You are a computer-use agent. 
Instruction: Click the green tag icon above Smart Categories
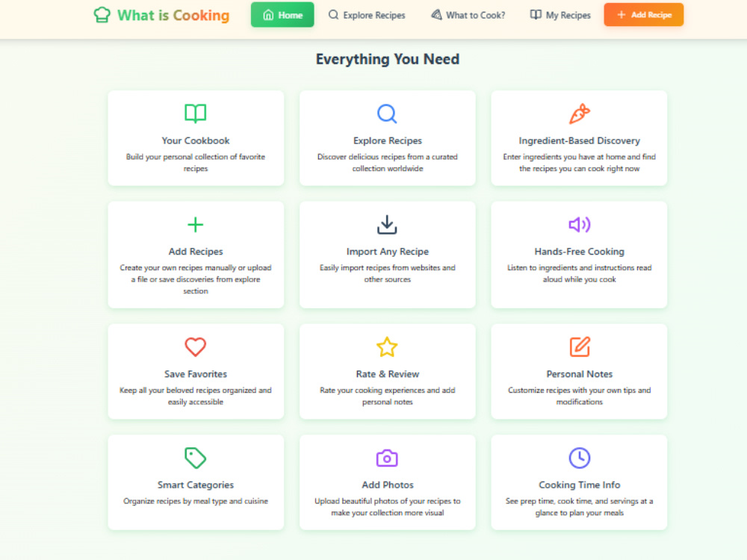[x=195, y=458]
